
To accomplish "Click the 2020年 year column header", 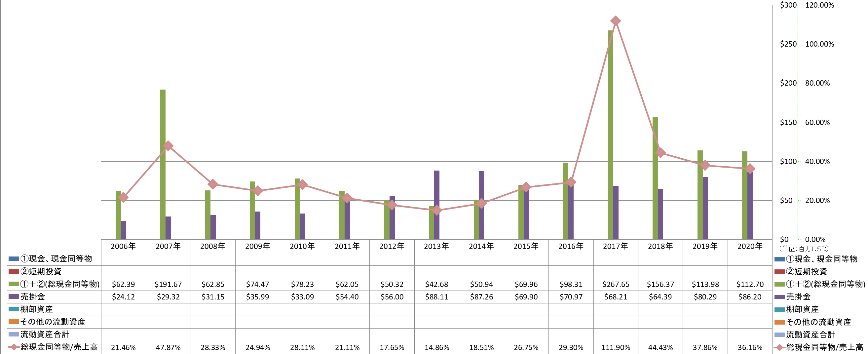I will coord(750,246).
